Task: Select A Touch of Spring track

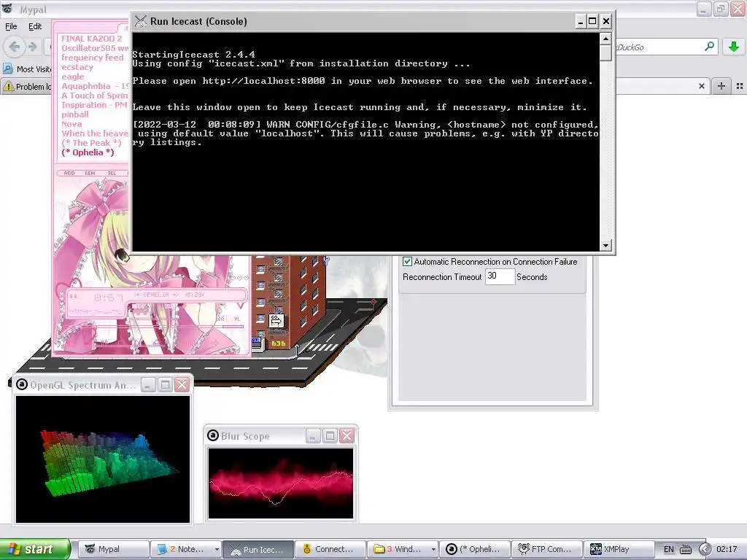Action: coord(95,96)
